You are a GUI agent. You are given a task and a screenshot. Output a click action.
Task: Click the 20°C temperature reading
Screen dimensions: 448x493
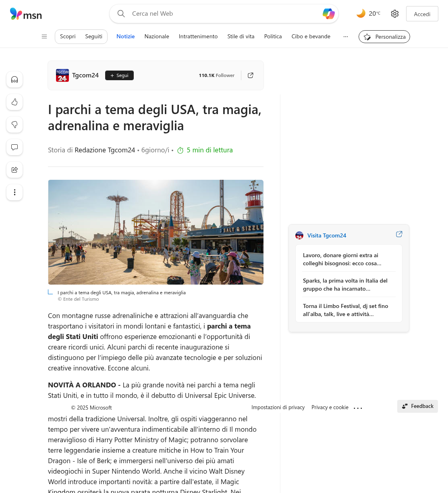(x=375, y=14)
